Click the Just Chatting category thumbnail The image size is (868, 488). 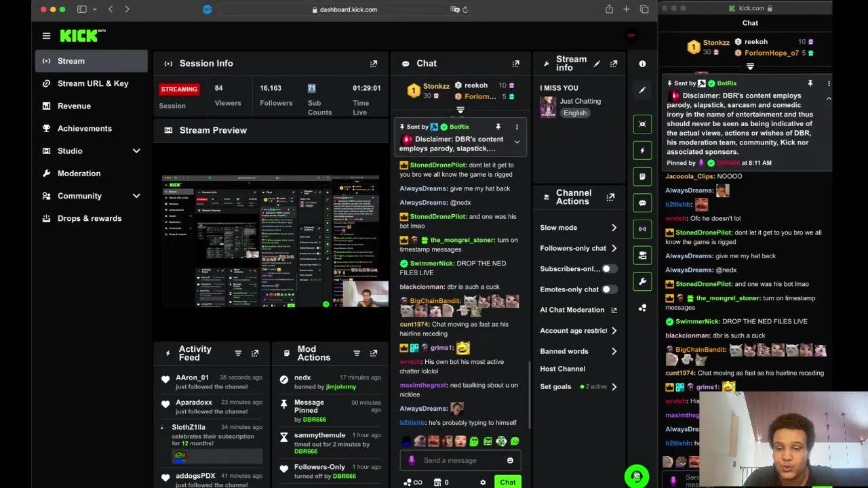548,107
